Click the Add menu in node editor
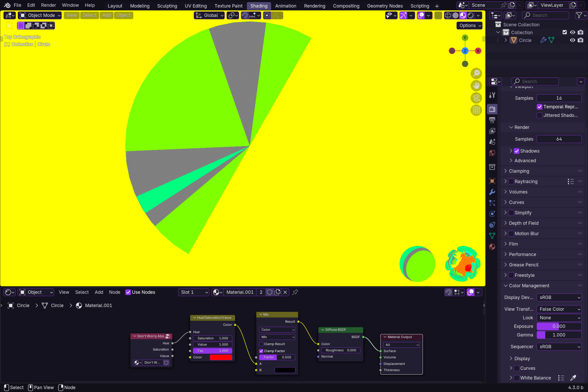The height and width of the screenshot is (392, 588). click(99, 292)
